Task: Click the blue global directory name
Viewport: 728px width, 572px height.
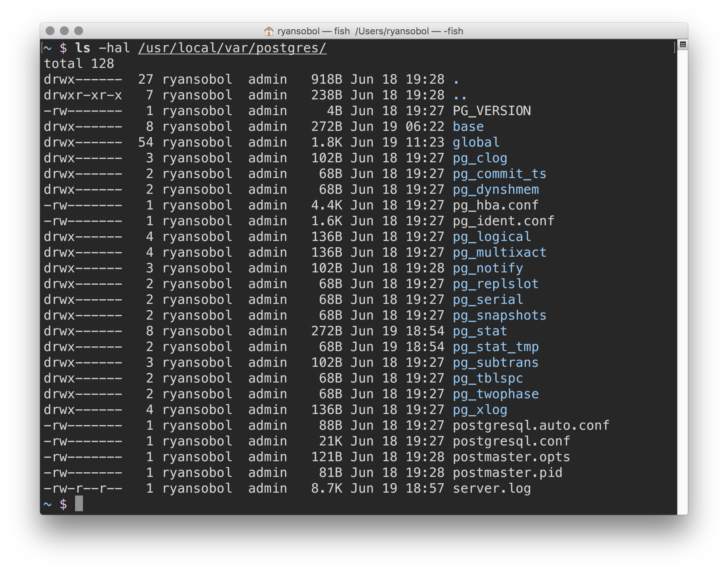Action: pyautogui.click(x=476, y=142)
